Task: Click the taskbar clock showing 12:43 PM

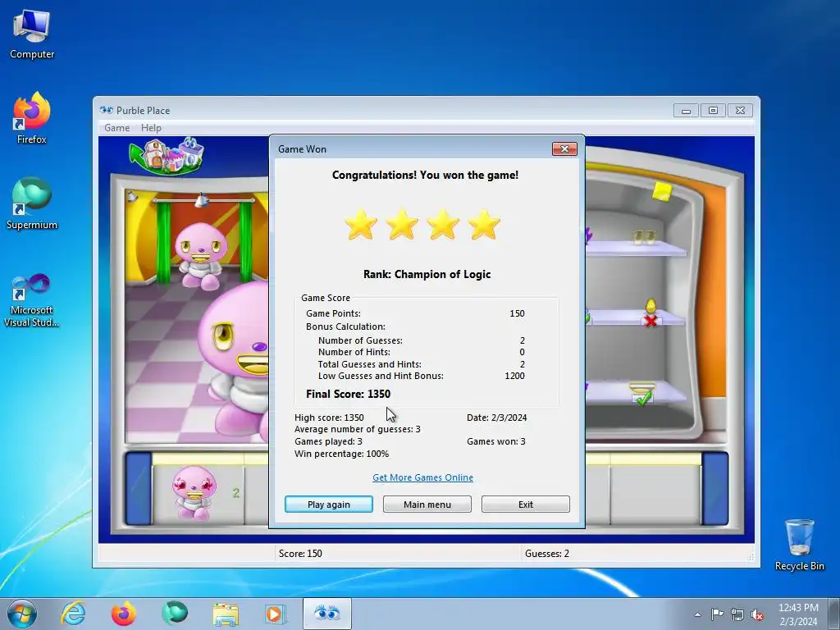Action: click(x=798, y=614)
